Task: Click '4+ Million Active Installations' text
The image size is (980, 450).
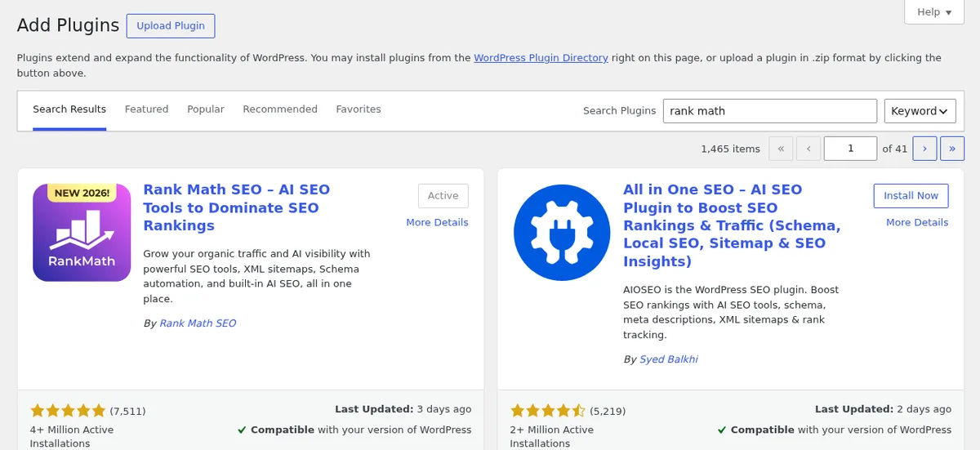Action: 72,437
